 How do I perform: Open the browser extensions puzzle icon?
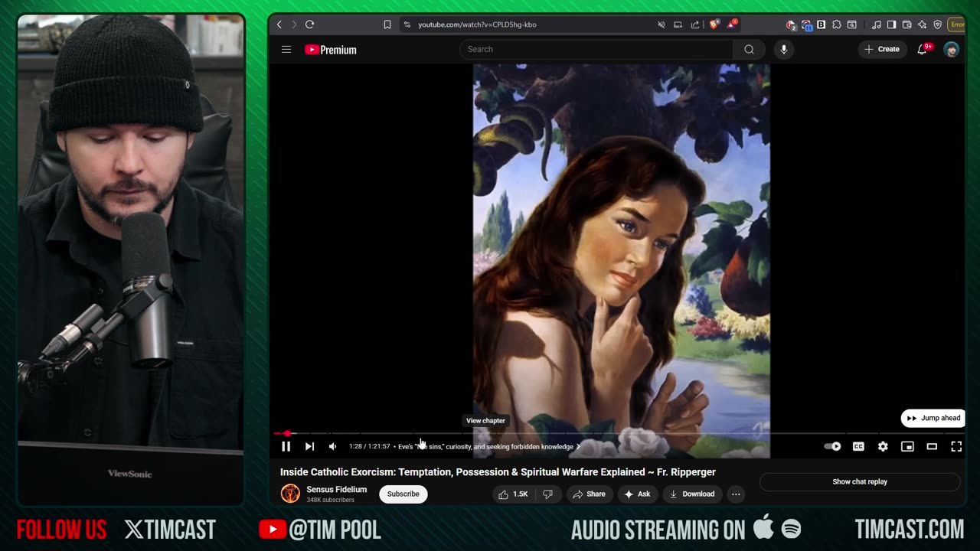(x=837, y=24)
